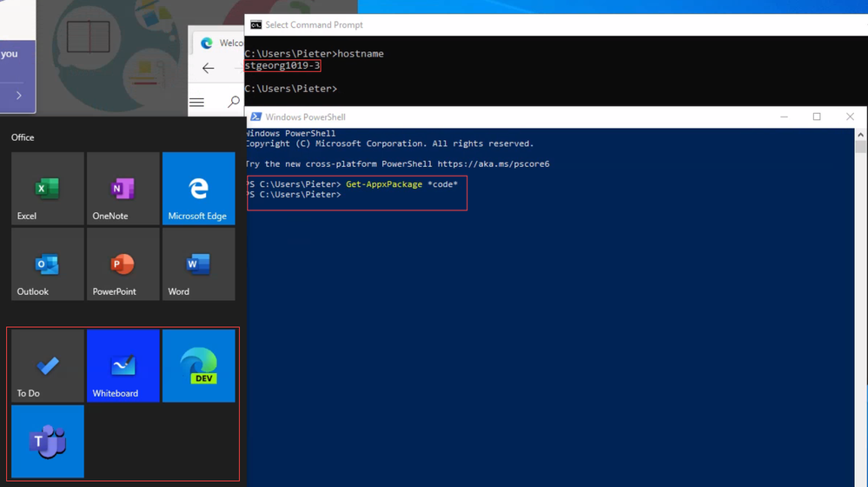Click the Select Command Prompt title text
Image resolution: width=868 pixels, height=487 pixels.
tap(314, 25)
